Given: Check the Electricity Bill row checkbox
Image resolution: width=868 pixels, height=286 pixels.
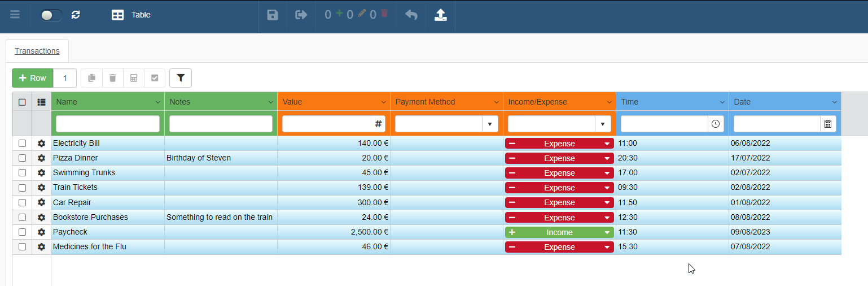Looking at the screenshot, I should (22, 144).
